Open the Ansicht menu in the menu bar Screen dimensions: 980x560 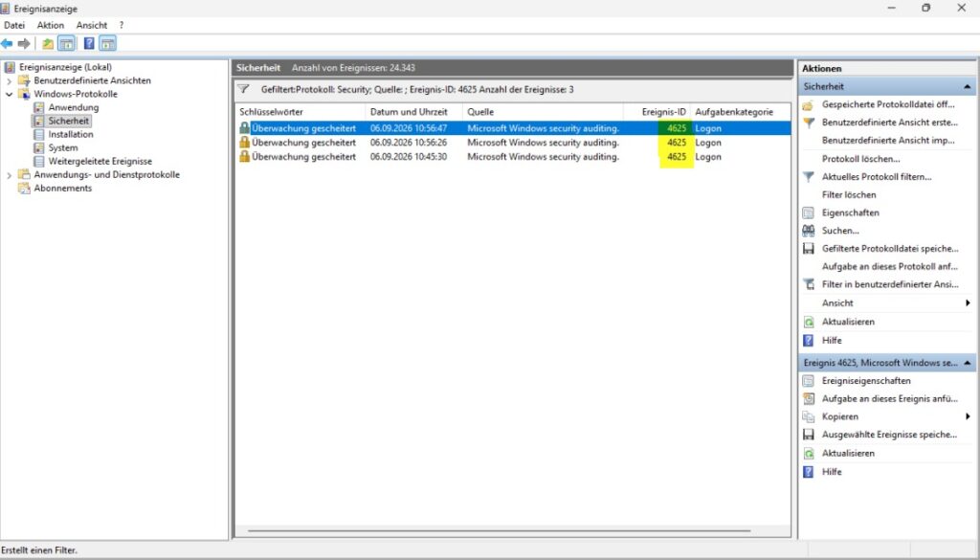click(92, 25)
